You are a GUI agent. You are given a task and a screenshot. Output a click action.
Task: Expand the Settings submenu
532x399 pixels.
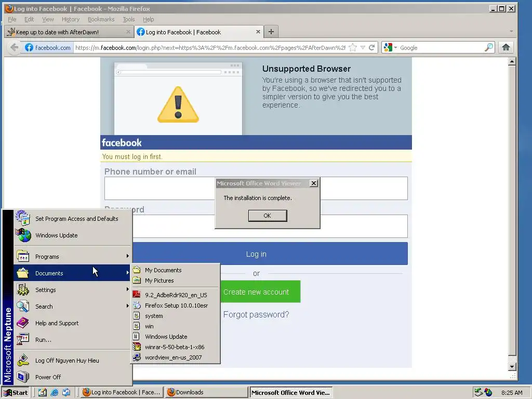click(72, 290)
